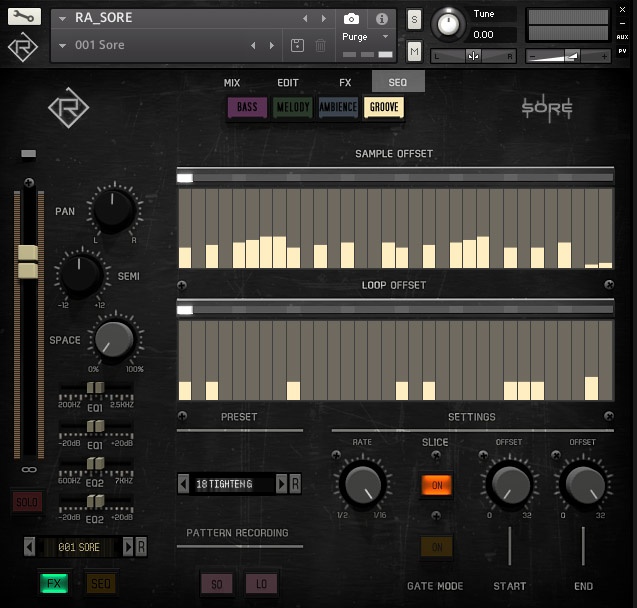Expand the RA_SORE instrument dropdown
The width and height of the screenshot is (637, 608).
[x=61, y=18]
